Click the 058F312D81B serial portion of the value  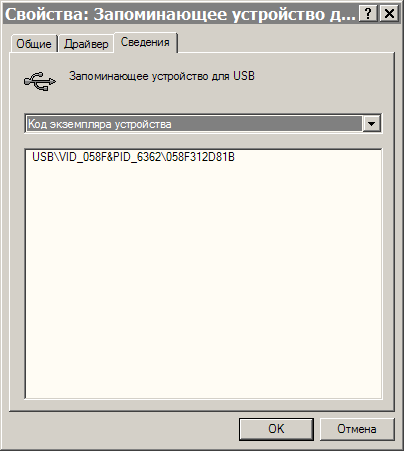click(200, 157)
